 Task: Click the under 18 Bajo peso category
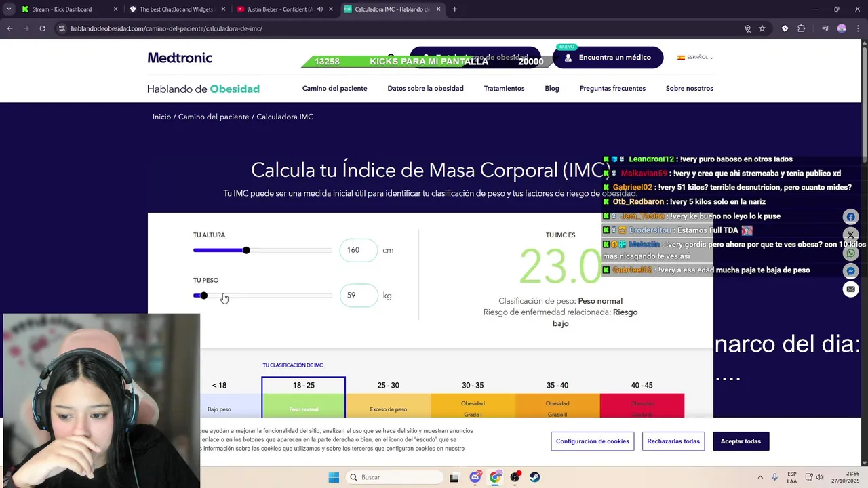(231, 397)
